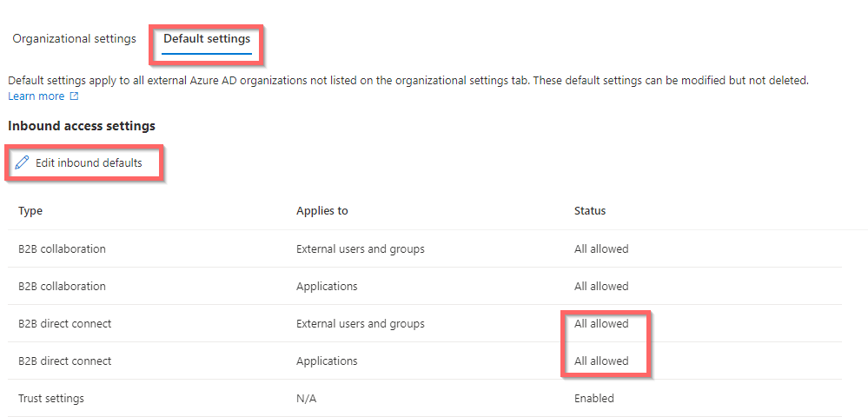Click the Edit inbound defaults button

pyautogui.click(x=78, y=162)
